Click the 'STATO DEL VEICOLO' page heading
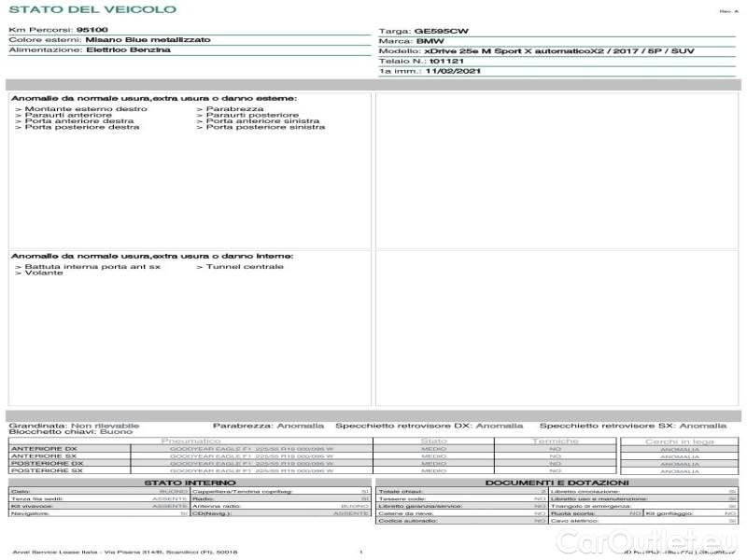This screenshot has width=747, height=560. coord(92,9)
